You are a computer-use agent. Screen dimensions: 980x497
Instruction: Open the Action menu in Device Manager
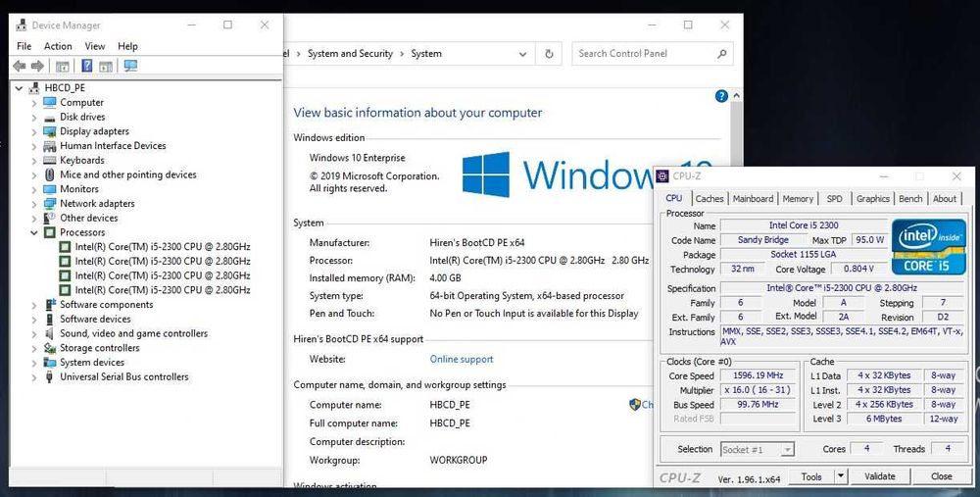(x=58, y=46)
